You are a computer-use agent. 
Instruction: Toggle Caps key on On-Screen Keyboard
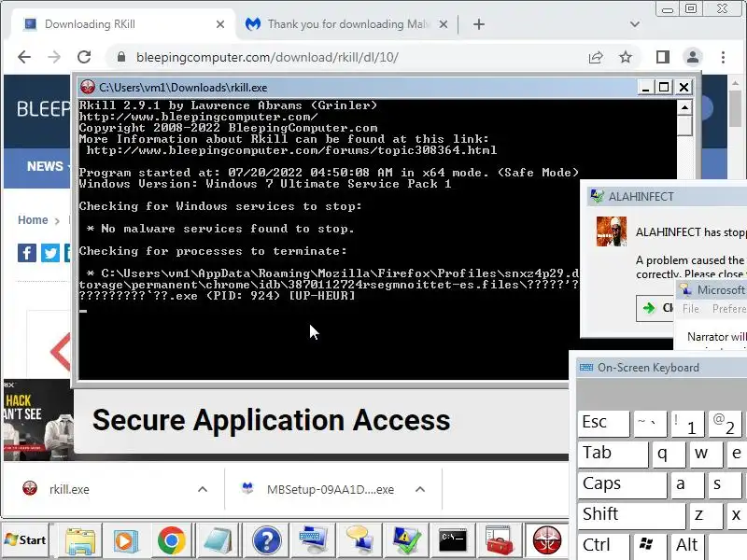(x=622, y=484)
